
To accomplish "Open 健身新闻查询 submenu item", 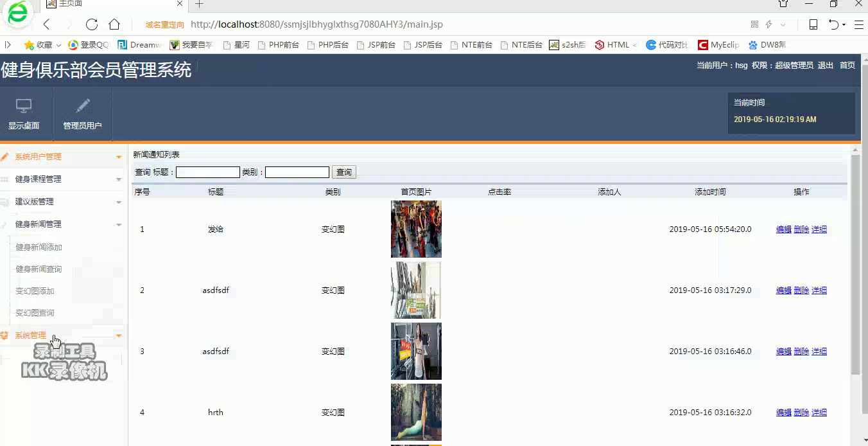I will coord(39,269).
